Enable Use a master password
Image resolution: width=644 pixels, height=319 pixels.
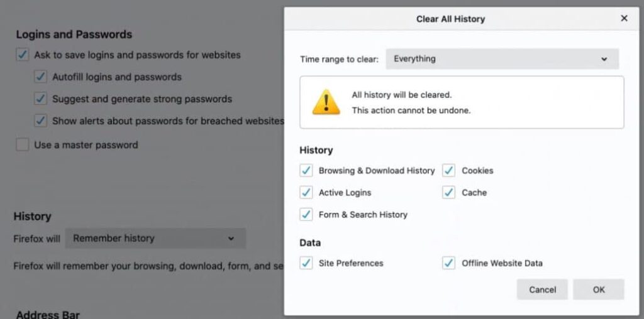(x=23, y=145)
